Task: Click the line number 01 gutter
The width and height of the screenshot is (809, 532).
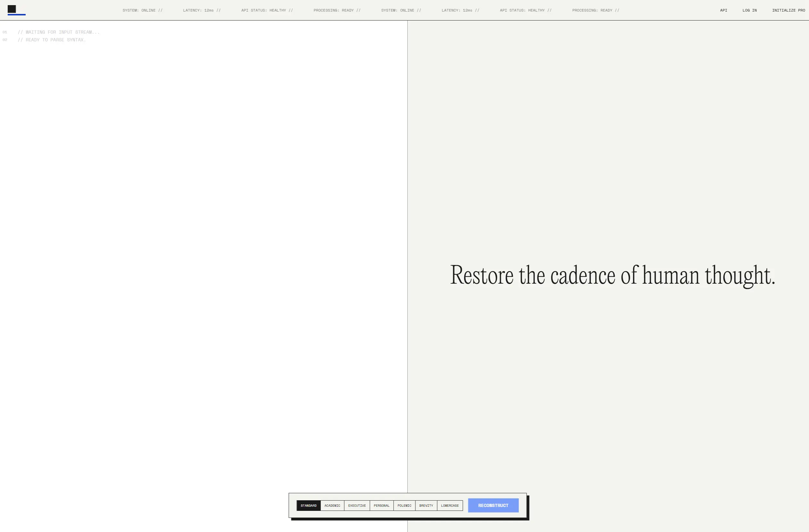Action: 5,32
